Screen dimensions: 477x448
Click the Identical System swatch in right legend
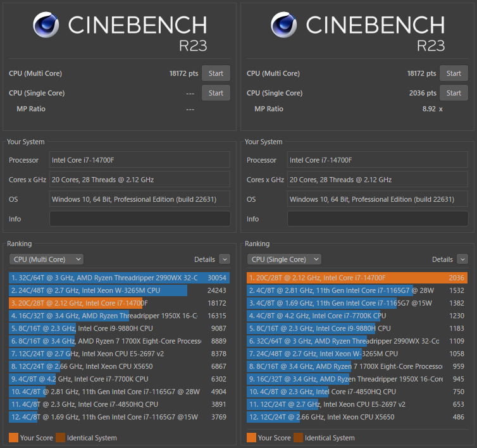pyautogui.click(x=298, y=438)
